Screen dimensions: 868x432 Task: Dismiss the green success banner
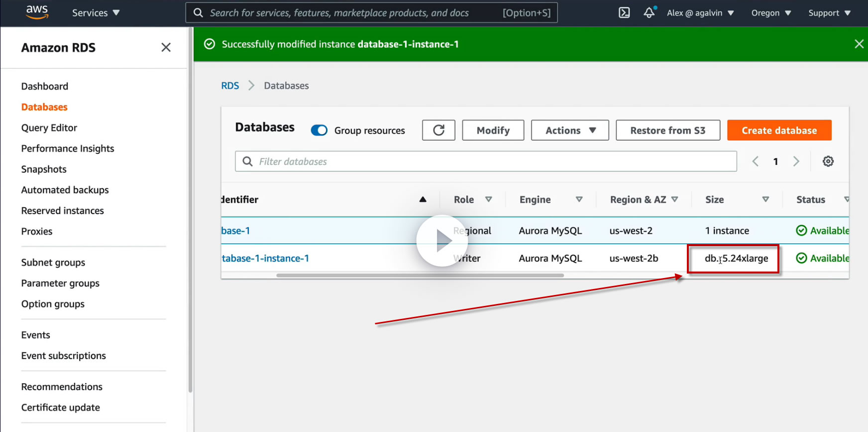(859, 44)
